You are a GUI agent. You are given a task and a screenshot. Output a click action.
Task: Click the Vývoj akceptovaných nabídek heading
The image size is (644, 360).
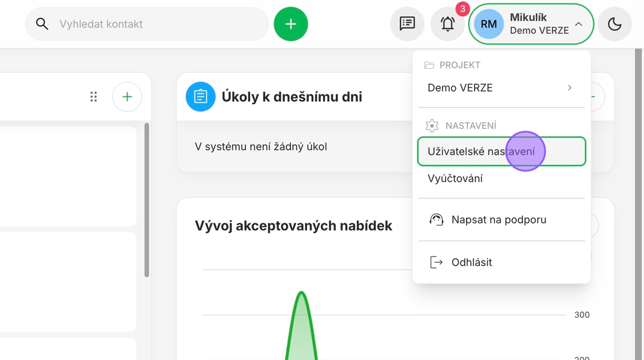pos(294,225)
